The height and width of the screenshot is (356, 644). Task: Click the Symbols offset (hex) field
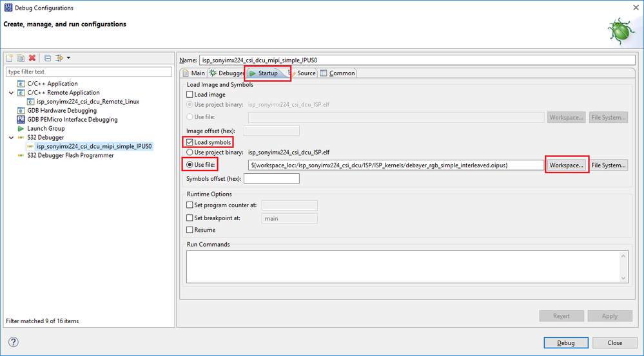click(x=271, y=179)
